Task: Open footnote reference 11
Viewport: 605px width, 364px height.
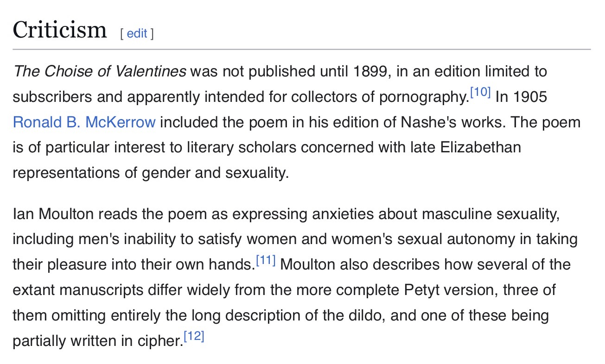Action: 266,261
